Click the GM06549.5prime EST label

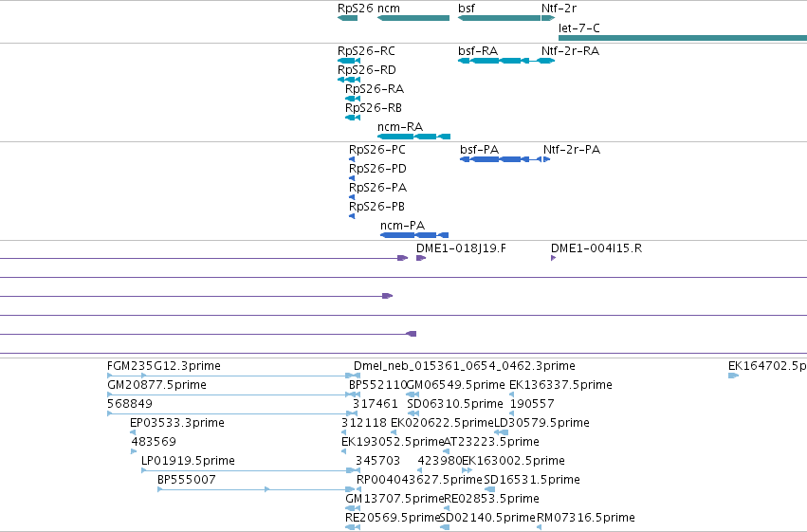pyautogui.click(x=455, y=385)
